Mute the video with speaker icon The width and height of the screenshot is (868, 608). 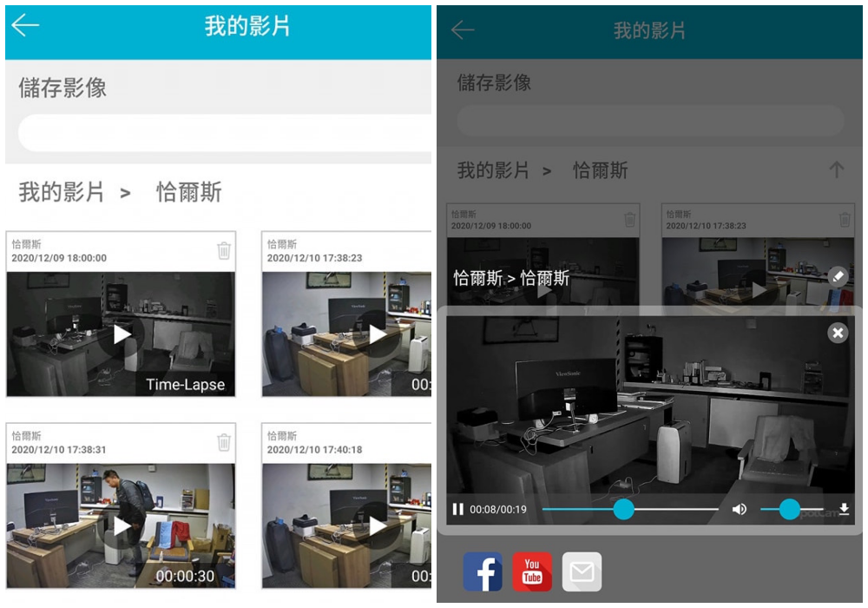(x=740, y=509)
